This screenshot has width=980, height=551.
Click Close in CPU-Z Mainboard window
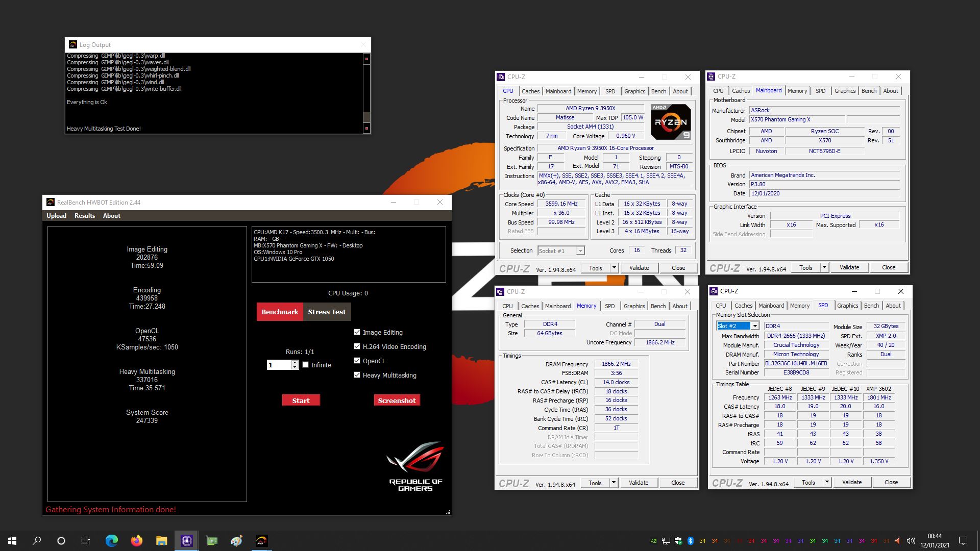(x=889, y=267)
